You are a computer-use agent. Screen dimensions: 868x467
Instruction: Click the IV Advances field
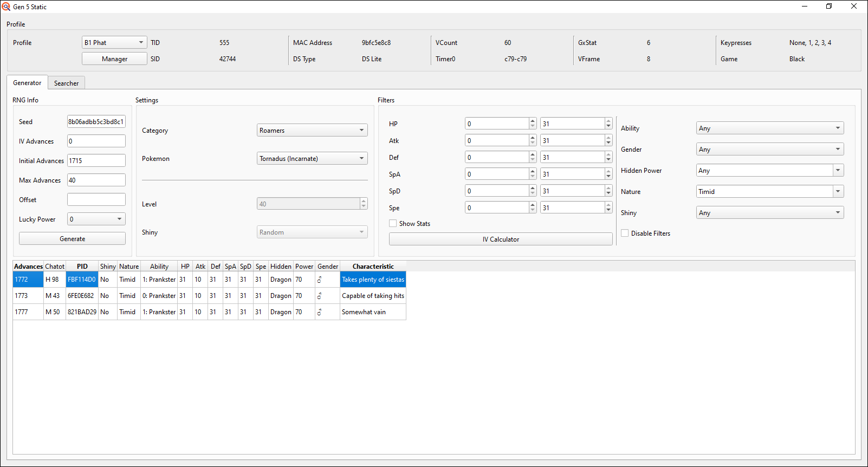coord(96,141)
